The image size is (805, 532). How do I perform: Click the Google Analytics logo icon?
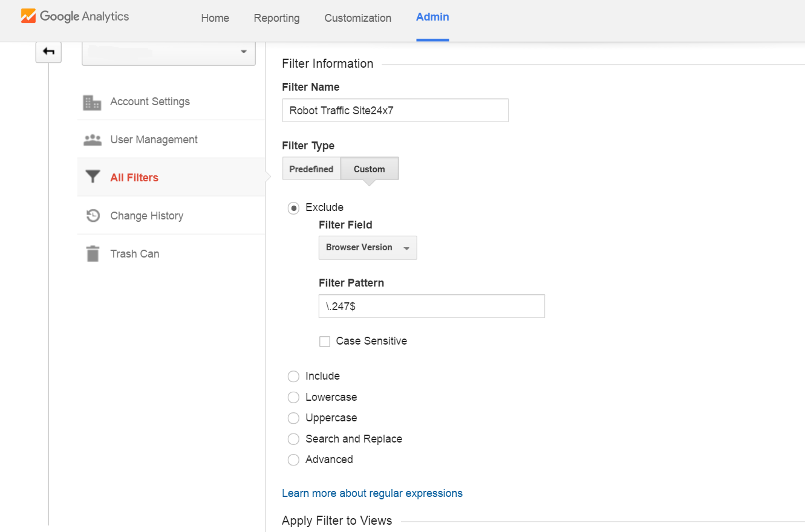28,16
